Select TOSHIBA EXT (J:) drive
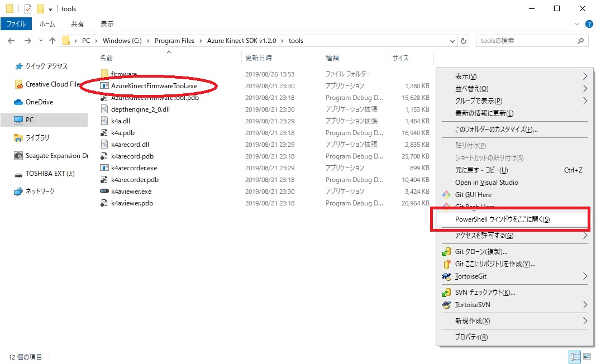The height and width of the screenshot is (364, 596). [x=50, y=173]
